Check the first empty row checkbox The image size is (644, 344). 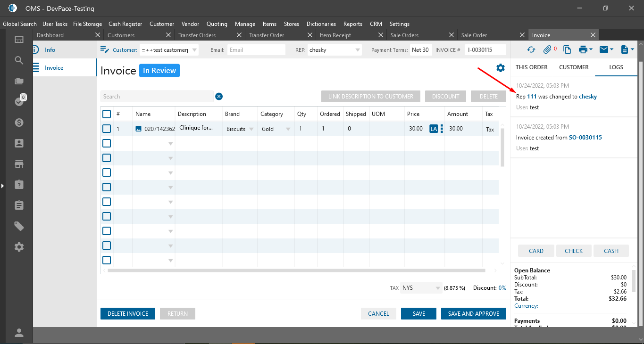[x=107, y=143]
